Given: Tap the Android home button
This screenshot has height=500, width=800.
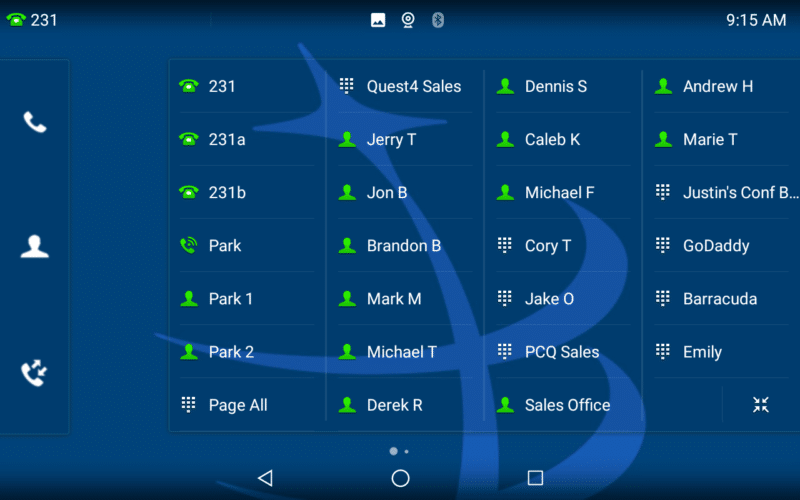Looking at the screenshot, I should tap(401, 478).
